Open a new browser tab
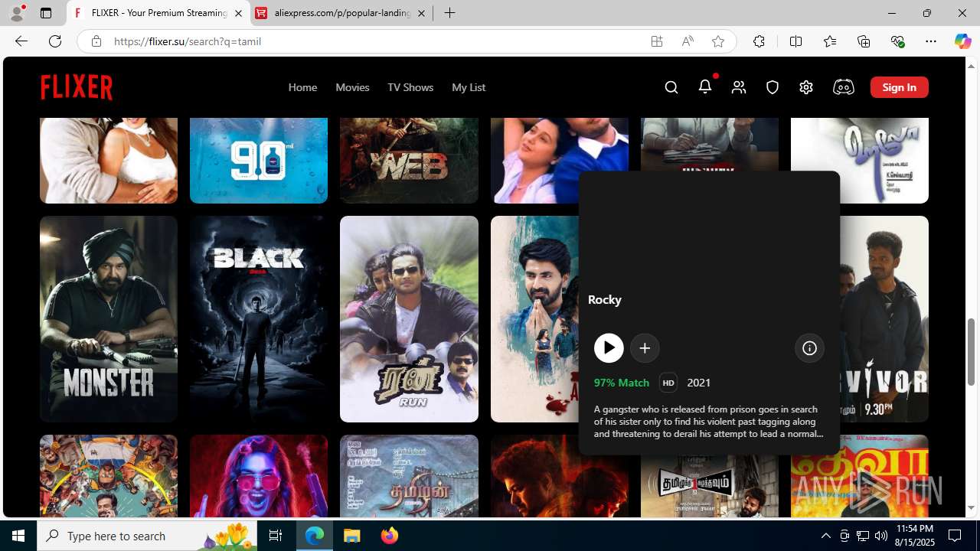Screen dimensions: 980x551 click(x=450, y=13)
